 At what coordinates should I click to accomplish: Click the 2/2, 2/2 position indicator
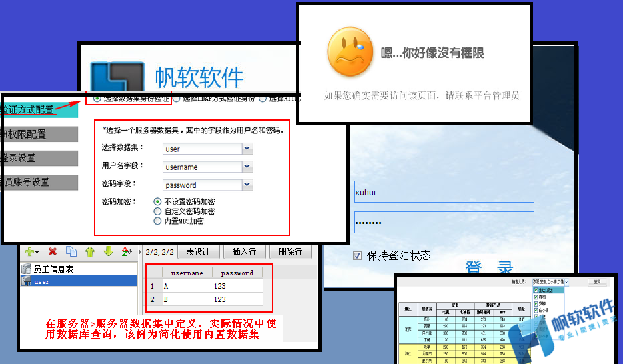pyautogui.click(x=159, y=251)
